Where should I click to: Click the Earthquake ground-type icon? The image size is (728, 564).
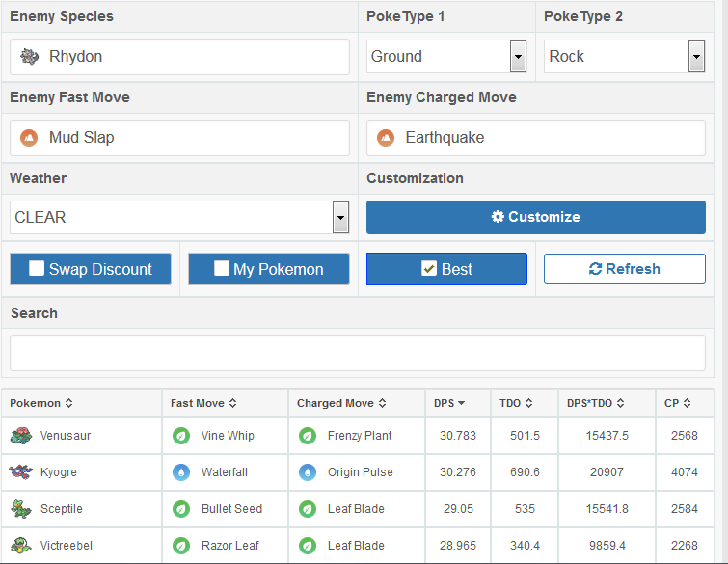[386, 138]
